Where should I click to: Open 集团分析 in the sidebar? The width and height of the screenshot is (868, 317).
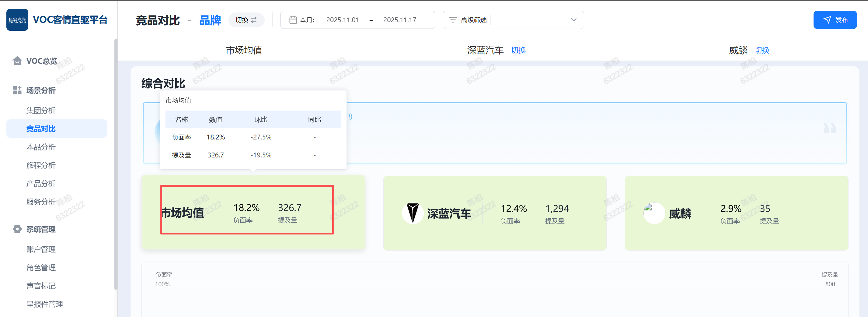click(x=41, y=110)
